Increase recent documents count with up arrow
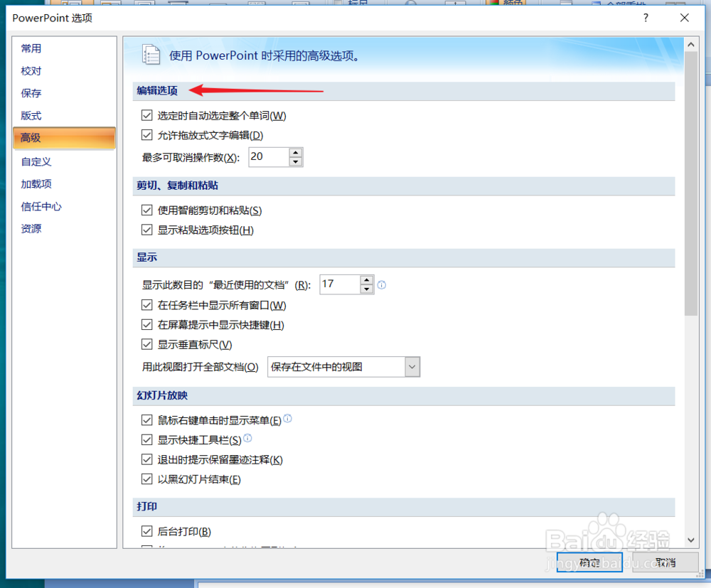 coord(367,280)
